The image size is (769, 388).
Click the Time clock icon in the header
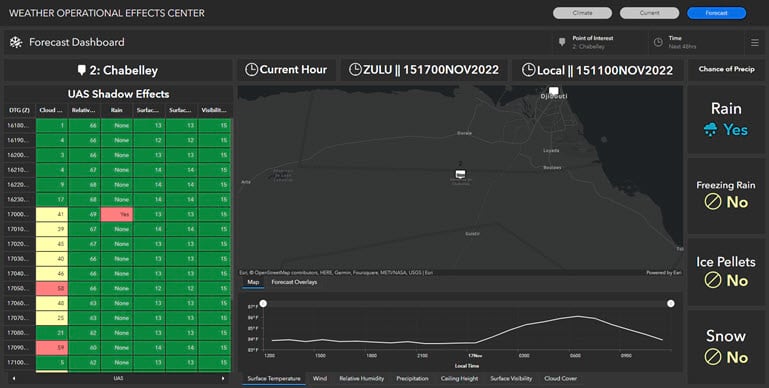[x=658, y=42]
